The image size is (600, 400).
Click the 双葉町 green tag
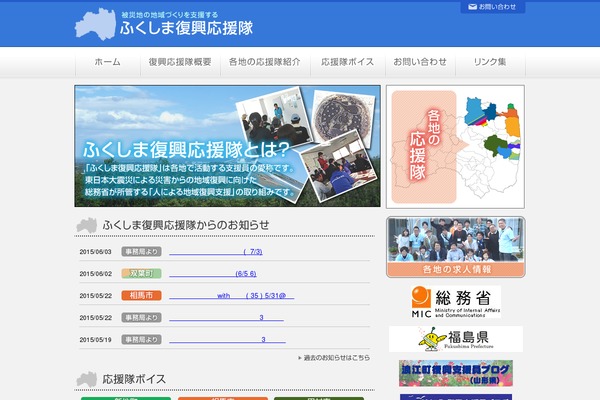tap(141, 274)
